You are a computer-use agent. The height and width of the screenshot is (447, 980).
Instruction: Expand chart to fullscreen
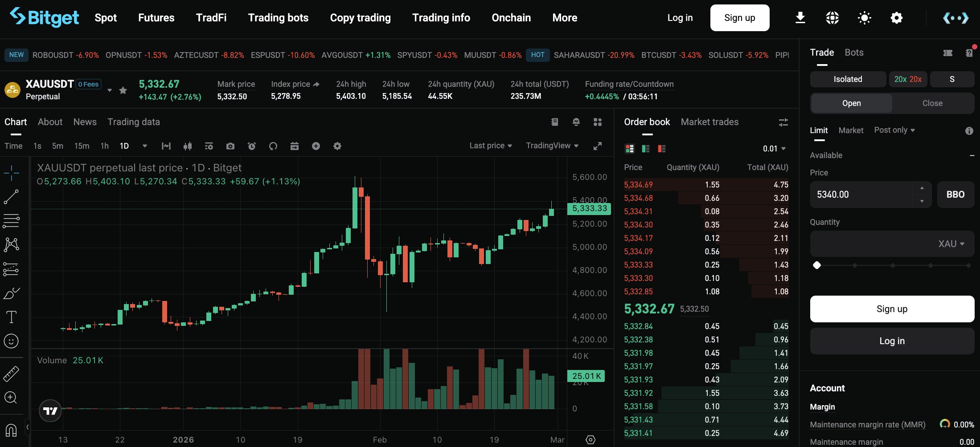click(598, 146)
